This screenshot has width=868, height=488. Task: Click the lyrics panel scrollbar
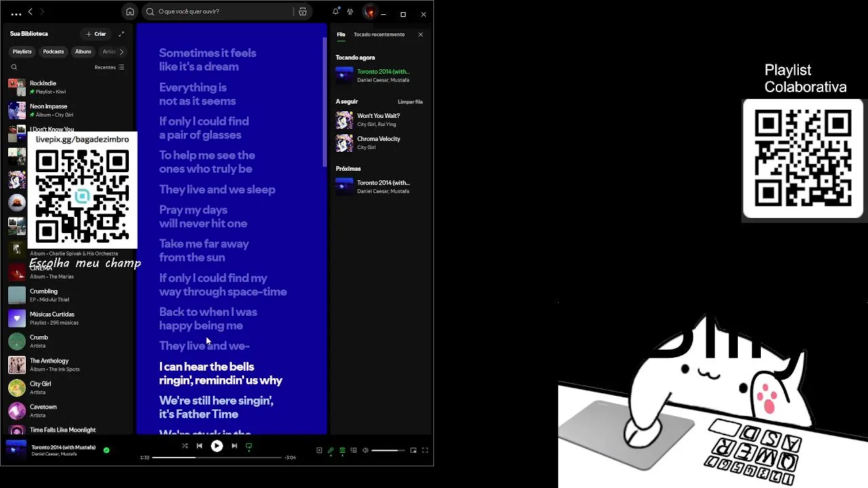click(325, 102)
